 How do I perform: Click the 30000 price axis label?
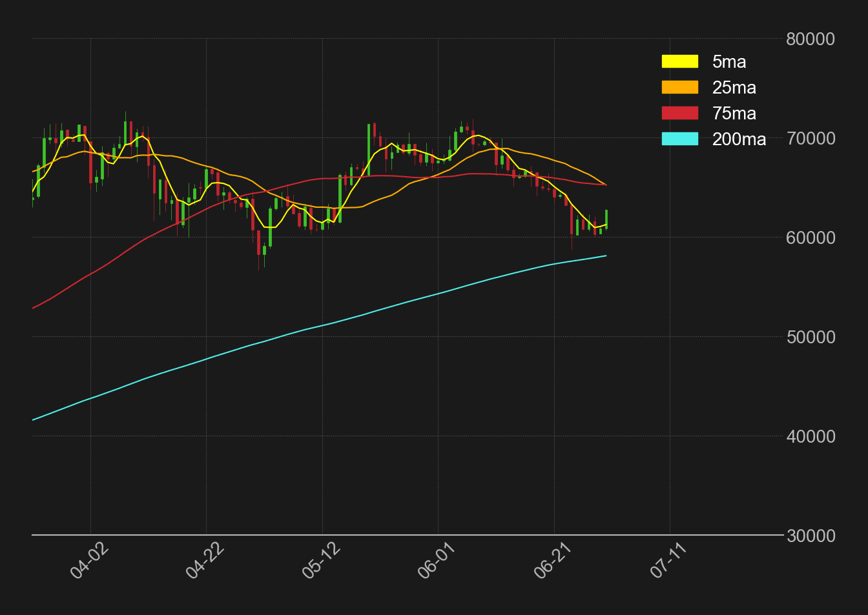(x=811, y=536)
